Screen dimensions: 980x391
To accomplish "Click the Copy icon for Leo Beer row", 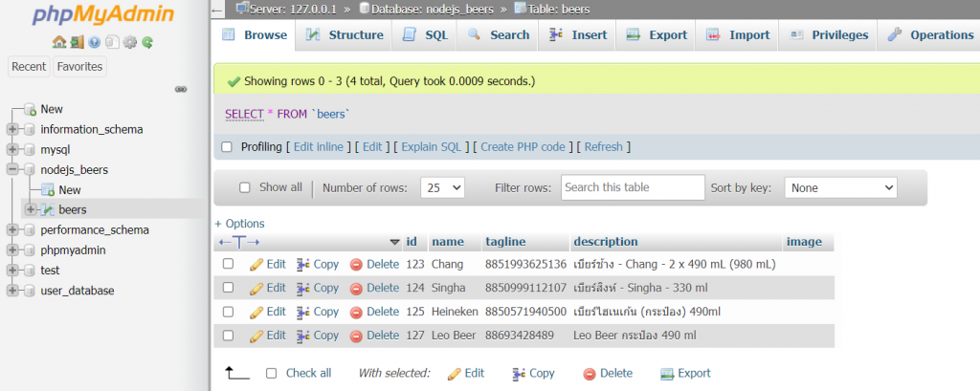I will (x=303, y=337).
